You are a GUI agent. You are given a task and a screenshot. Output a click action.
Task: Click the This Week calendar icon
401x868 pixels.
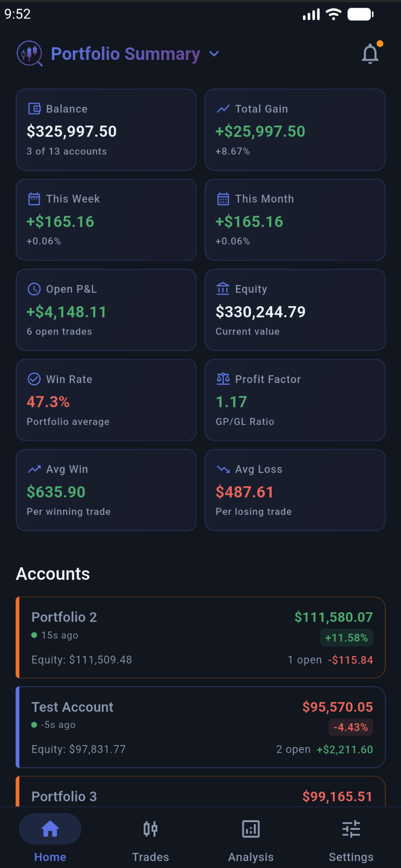34,199
